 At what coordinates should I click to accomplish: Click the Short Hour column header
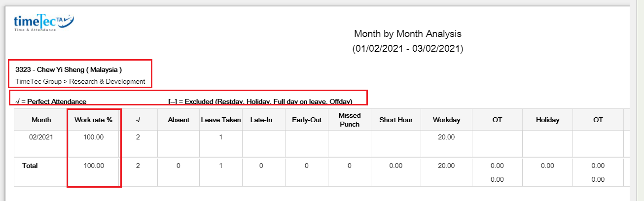[396, 120]
